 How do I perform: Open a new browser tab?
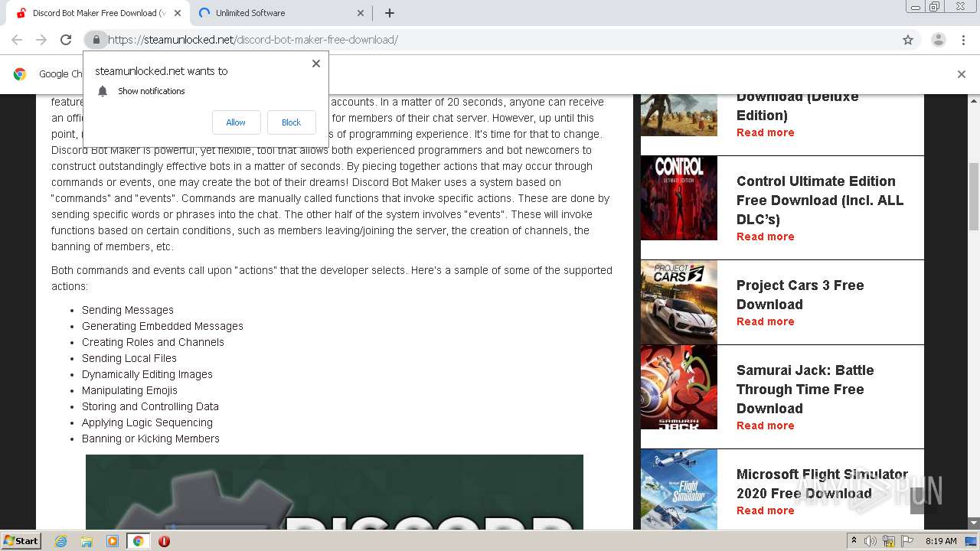(390, 13)
